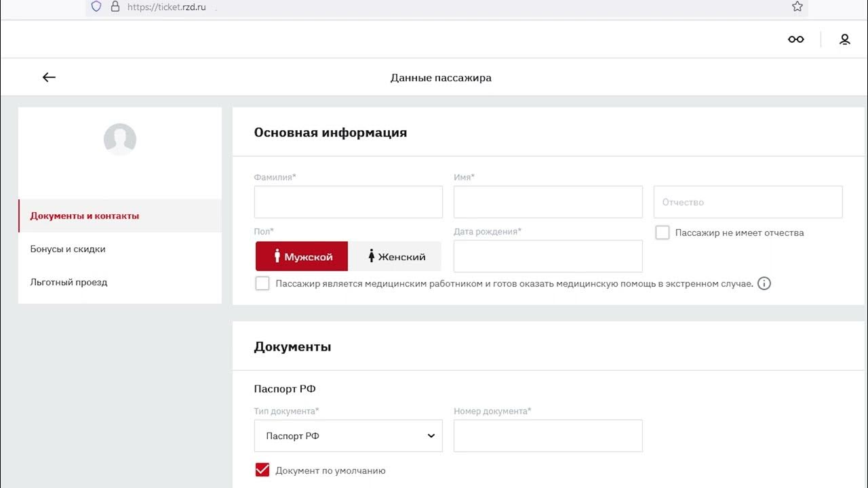Click the Номер документа field
The width and height of the screenshot is (868, 488).
(x=548, y=436)
